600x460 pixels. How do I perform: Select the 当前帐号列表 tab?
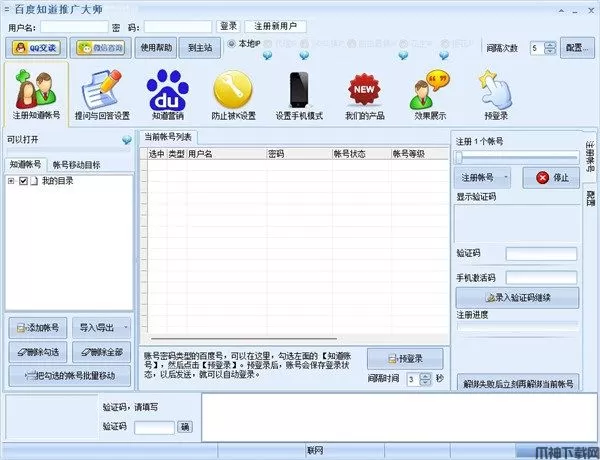click(x=168, y=137)
